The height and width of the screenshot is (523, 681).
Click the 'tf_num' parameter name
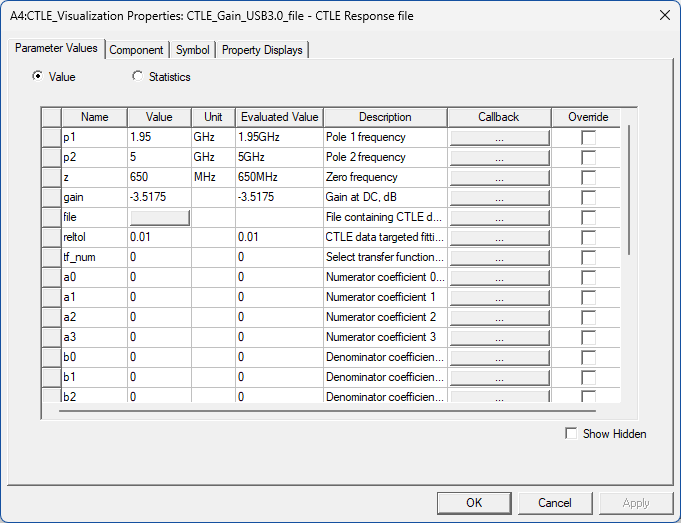pyautogui.click(x=79, y=257)
